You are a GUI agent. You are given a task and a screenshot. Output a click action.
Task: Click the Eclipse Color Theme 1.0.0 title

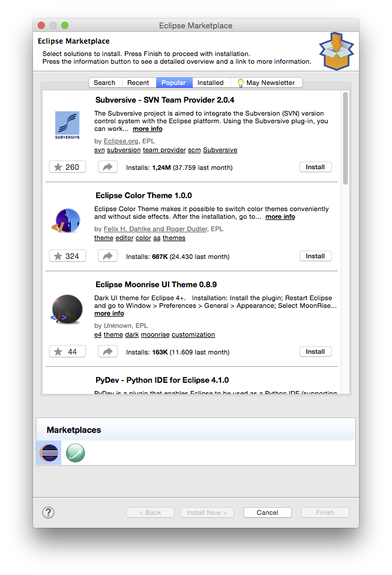[x=144, y=195]
